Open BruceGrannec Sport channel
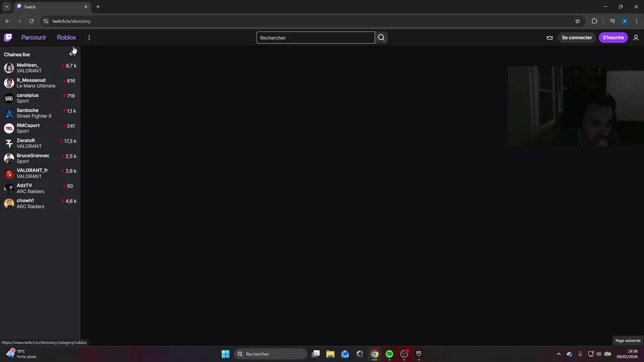Screen dimensions: 644x362 40,158
